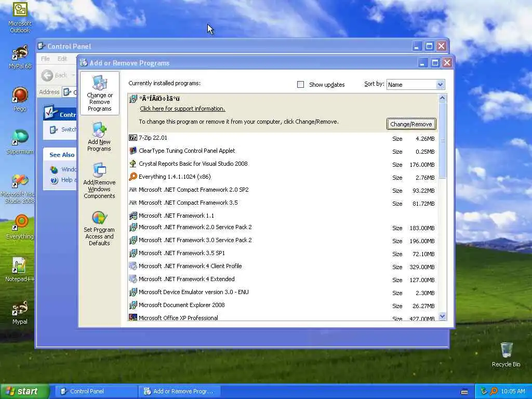The height and width of the screenshot is (399, 532).
Task: Click the Microsoft Device Emulator icon
Action: [133, 292]
